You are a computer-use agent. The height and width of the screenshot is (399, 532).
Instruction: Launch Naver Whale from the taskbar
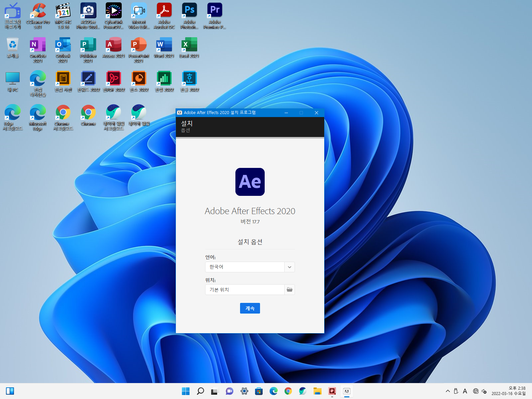303,391
